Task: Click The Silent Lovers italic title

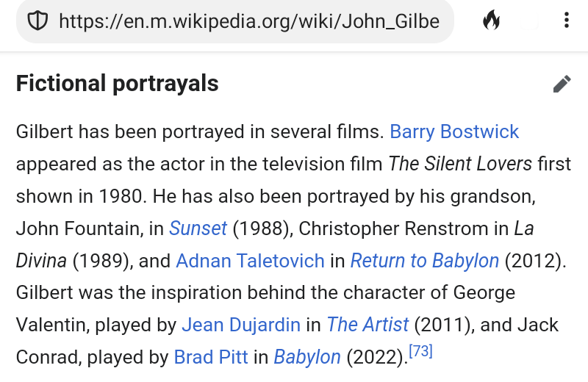Action: coord(460,164)
